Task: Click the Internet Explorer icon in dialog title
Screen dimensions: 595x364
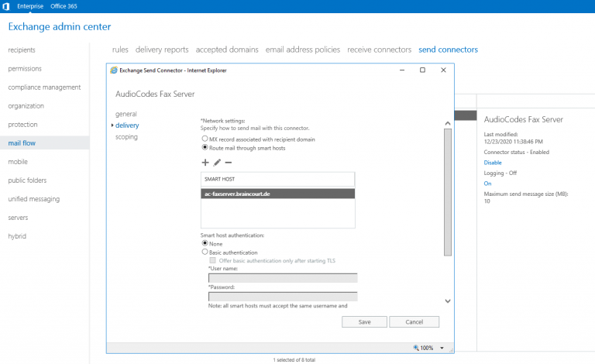Action: 114,70
